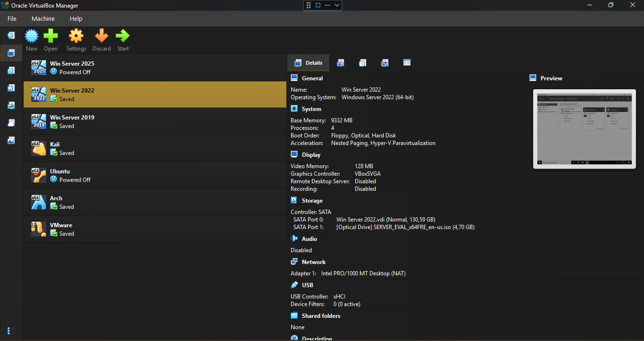This screenshot has height=341, width=644.
Task: Switch to the File Manager tab icon
Action: (x=407, y=63)
